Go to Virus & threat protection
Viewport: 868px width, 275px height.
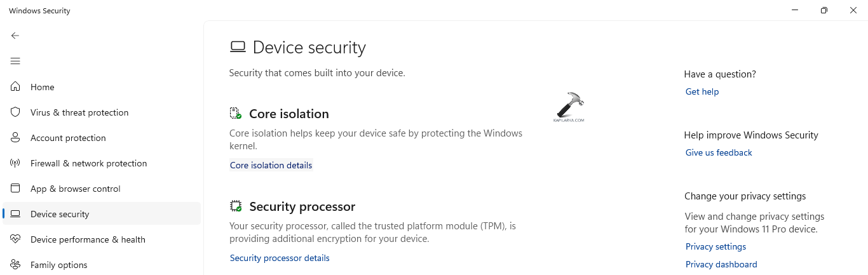coord(79,112)
